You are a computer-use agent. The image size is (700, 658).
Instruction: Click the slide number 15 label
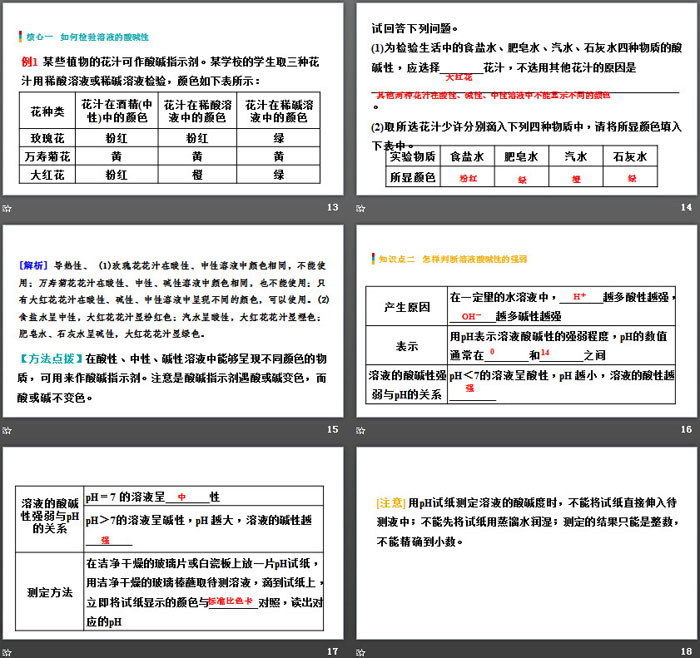333,429
